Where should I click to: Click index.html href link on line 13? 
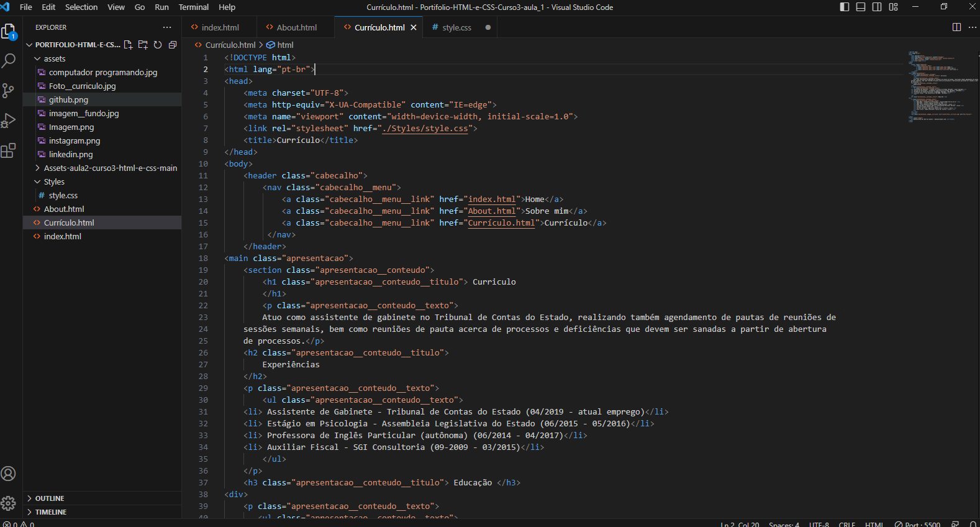492,199
